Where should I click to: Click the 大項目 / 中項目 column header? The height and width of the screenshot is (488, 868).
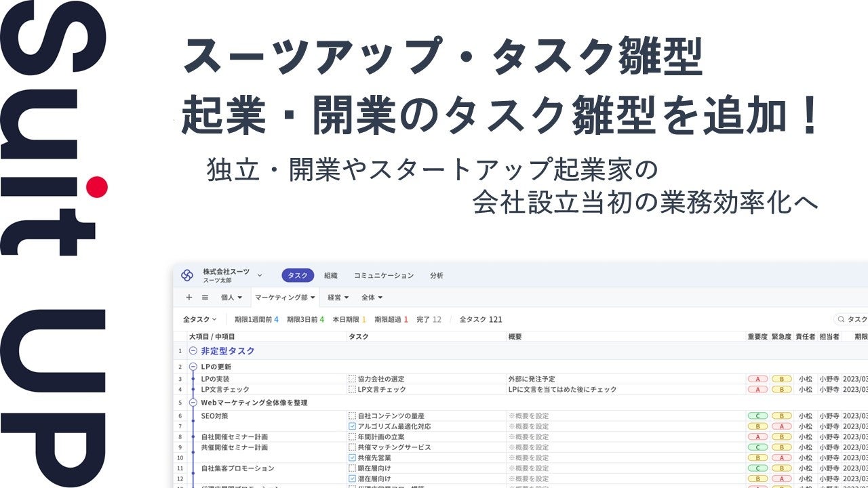point(212,336)
